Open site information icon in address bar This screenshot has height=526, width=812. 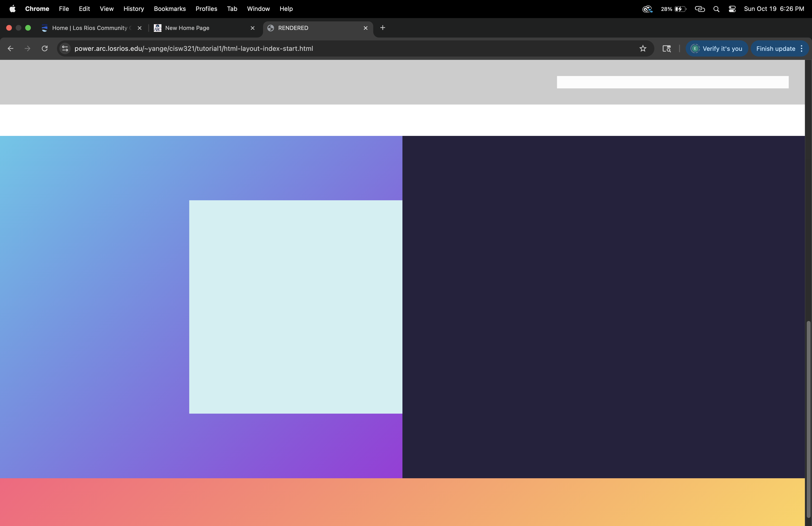[65, 48]
